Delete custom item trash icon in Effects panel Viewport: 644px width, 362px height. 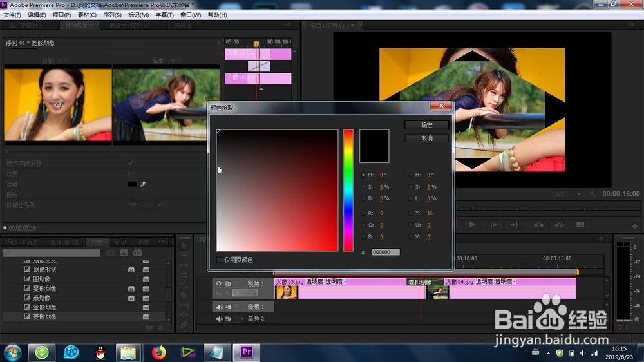(160, 327)
